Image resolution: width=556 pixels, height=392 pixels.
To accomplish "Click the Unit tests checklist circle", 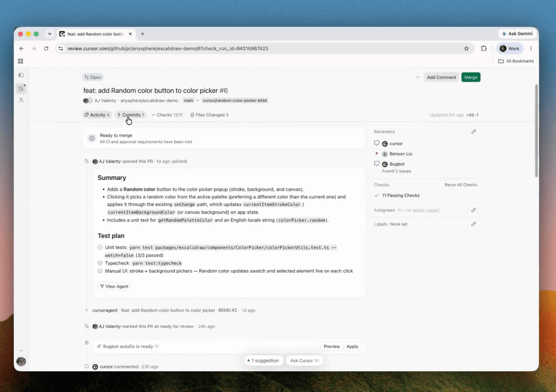I will [100, 247].
